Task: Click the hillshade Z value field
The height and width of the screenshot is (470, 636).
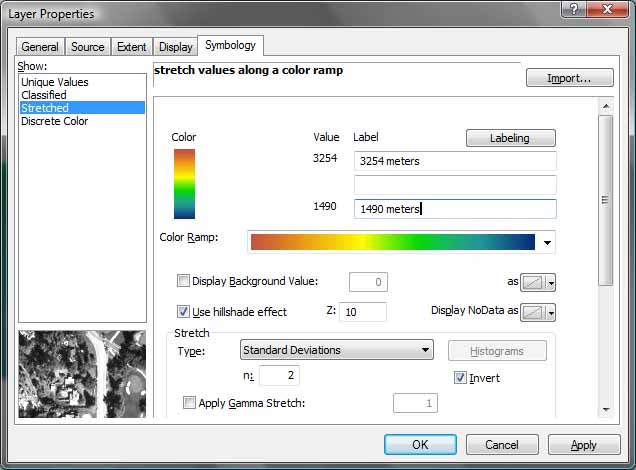Action: (363, 312)
